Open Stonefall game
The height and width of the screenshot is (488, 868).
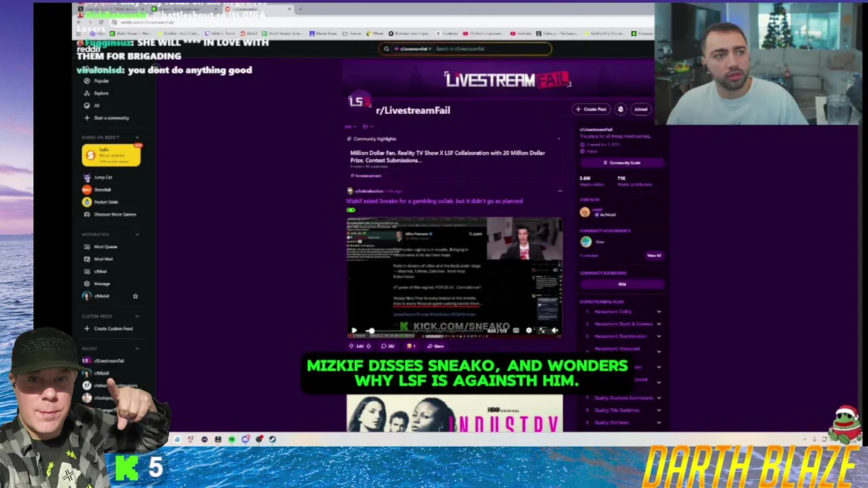click(x=97, y=190)
